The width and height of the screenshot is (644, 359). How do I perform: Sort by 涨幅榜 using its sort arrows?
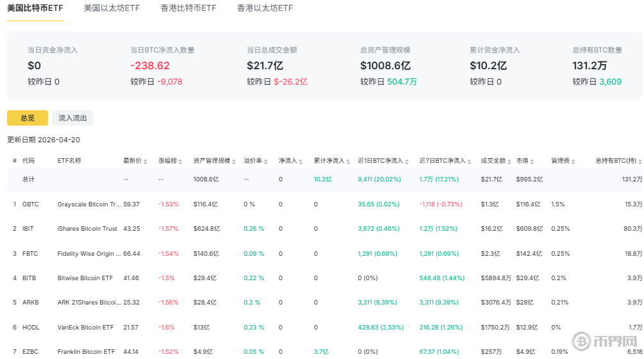tap(180, 162)
